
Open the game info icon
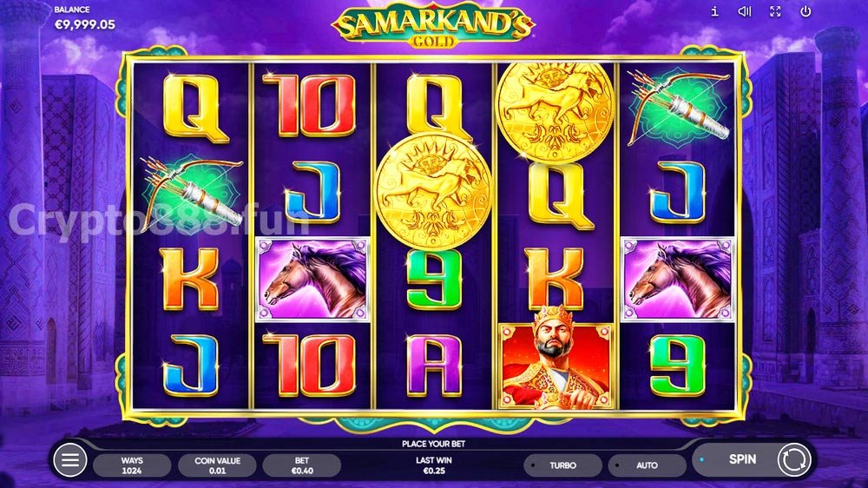[x=714, y=11]
